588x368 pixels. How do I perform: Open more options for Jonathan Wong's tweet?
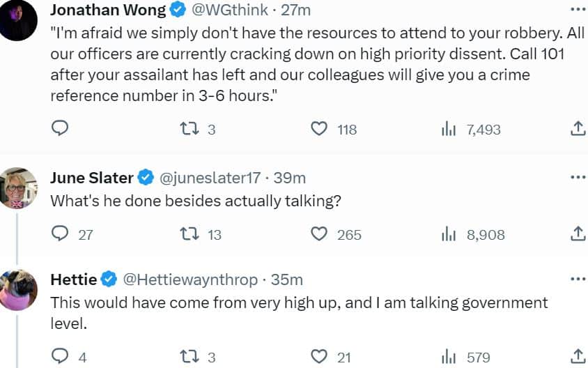point(578,9)
